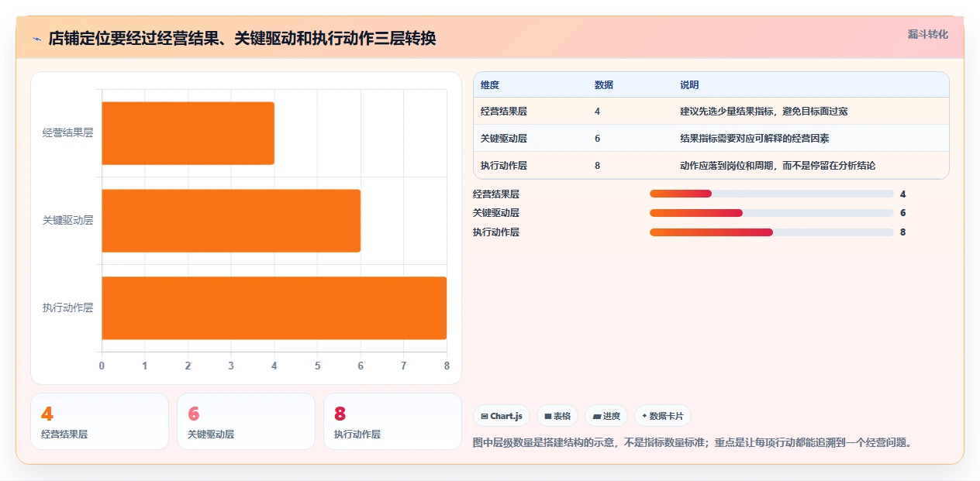Viewport: 980px width, 481px height.
Task: Click value 8 in the table's 数据 column
Action: pyautogui.click(x=598, y=166)
